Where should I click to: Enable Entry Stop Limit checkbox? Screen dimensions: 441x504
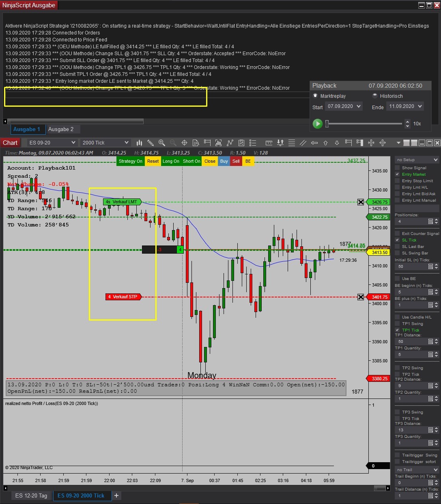pos(397,181)
